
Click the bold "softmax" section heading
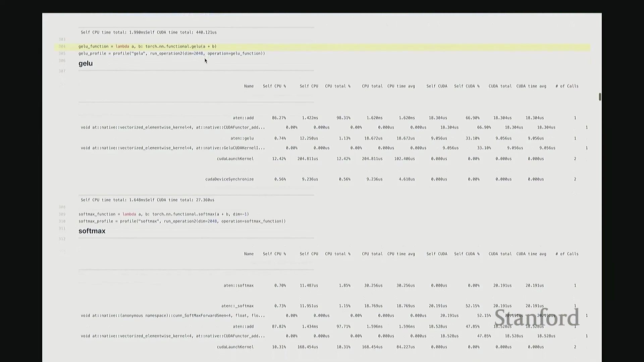[x=92, y=231]
